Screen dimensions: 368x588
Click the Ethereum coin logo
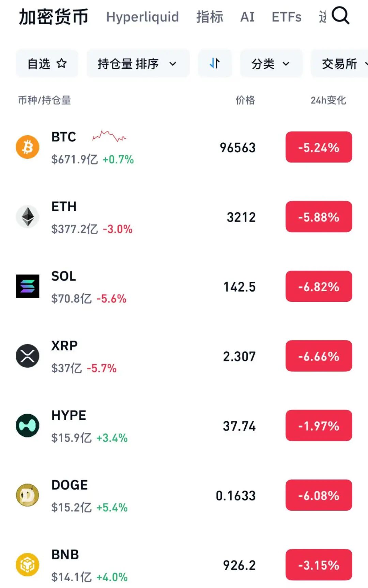[x=28, y=217]
